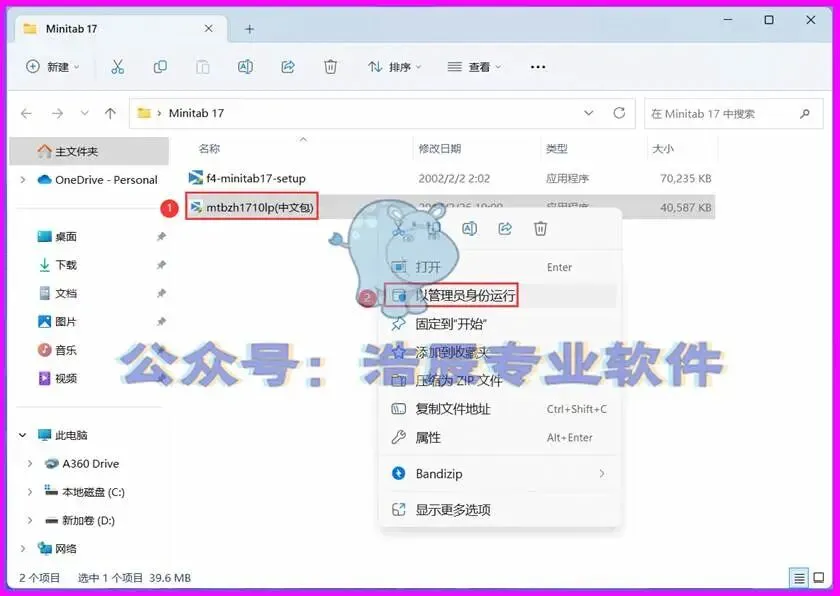The width and height of the screenshot is (840, 596).
Task: Open the See more ellipsis menu
Action: pyautogui.click(x=538, y=67)
